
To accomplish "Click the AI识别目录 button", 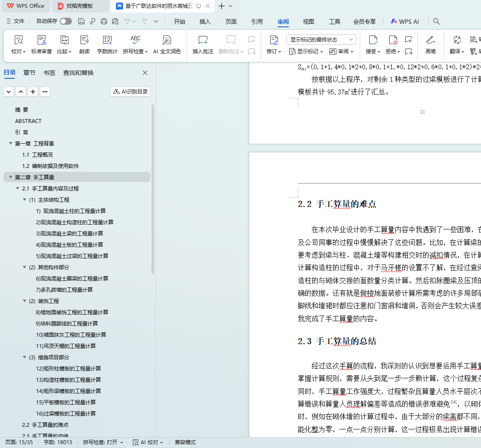I will [130, 92].
